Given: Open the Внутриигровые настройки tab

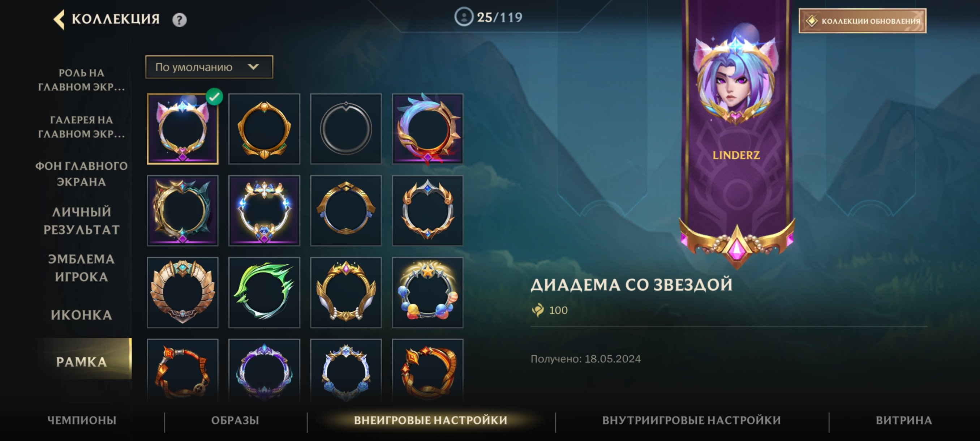Looking at the screenshot, I should pos(691,420).
